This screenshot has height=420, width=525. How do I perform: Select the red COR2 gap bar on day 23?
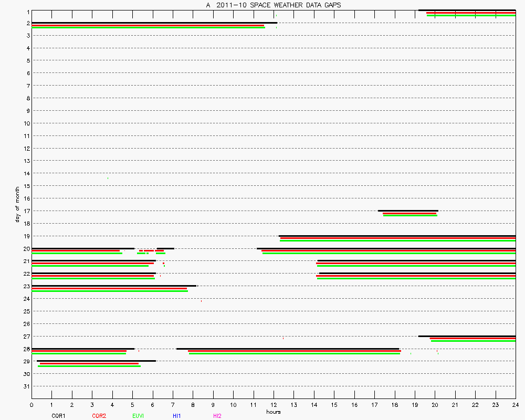[x=109, y=288]
